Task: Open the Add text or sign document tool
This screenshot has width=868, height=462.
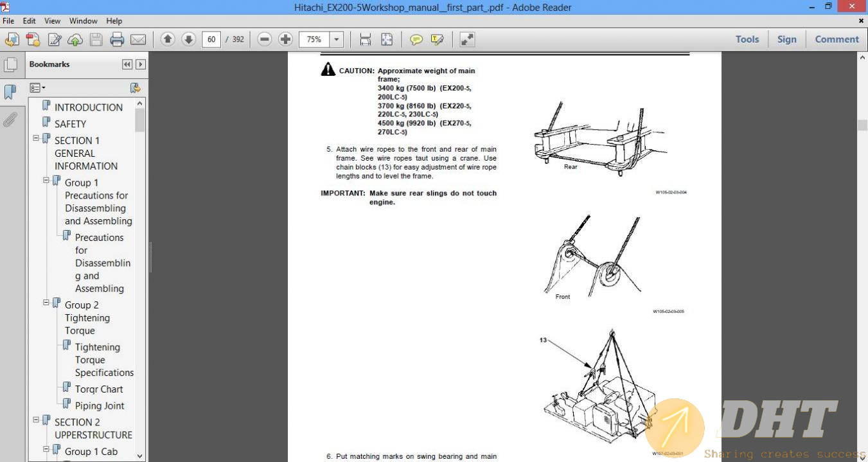Action: (x=54, y=40)
